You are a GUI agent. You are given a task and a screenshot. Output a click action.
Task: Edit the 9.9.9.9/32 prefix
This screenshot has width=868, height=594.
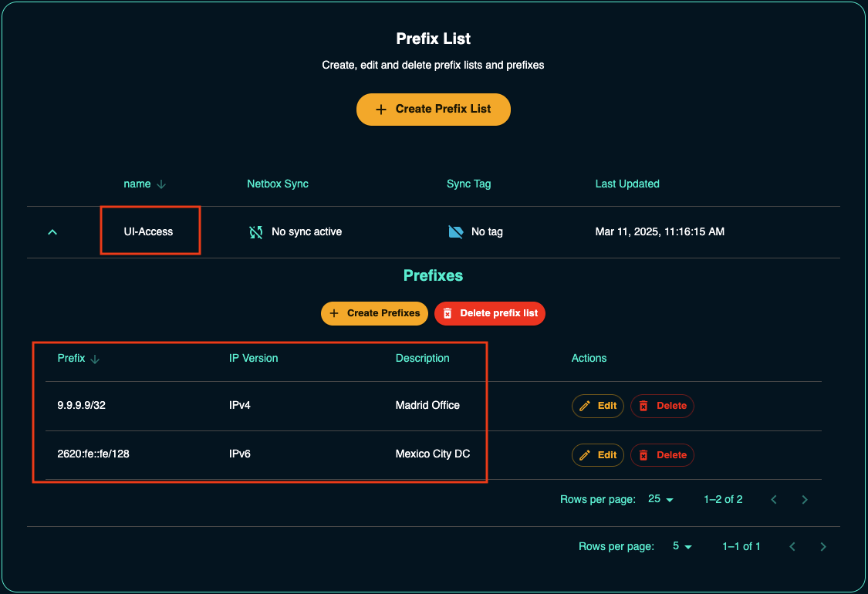pyautogui.click(x=597, y=406)
